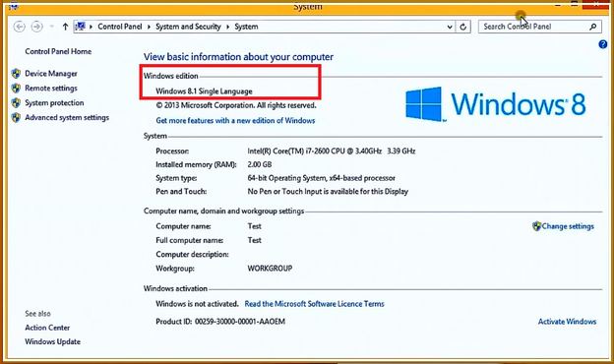The image size is (614, 364).
Task: Click the search magnifier icon
Action: (593, 27)
